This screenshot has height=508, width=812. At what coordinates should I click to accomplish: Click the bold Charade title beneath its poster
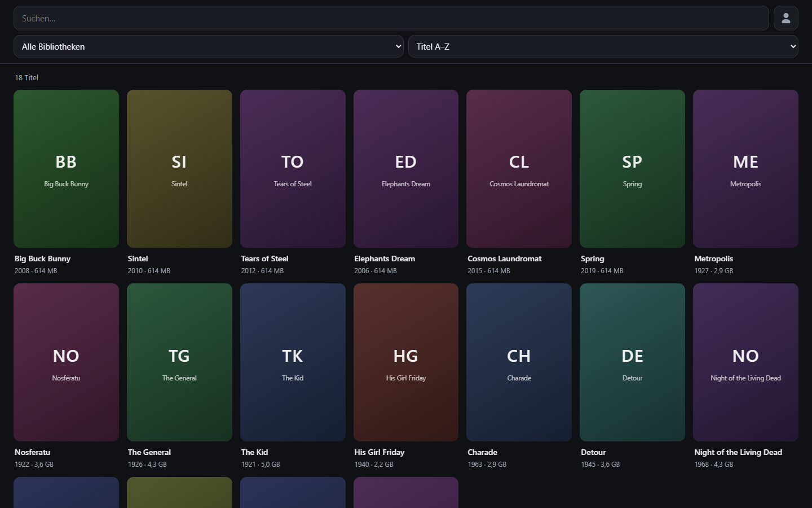pyautogui.click(x=483, y=452)
